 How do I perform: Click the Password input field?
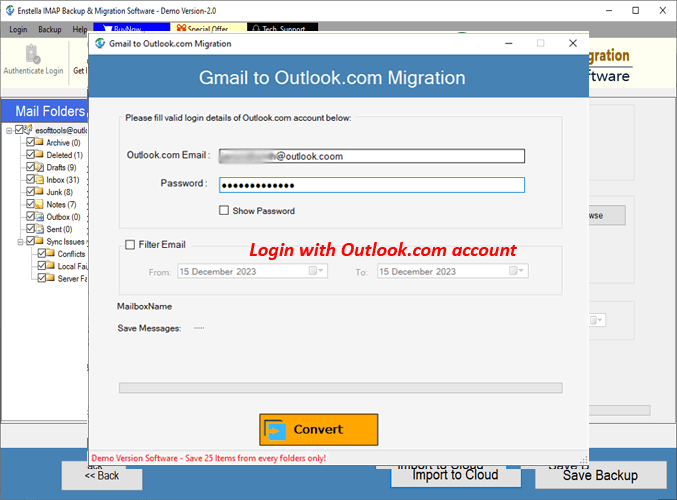point(372,185)
